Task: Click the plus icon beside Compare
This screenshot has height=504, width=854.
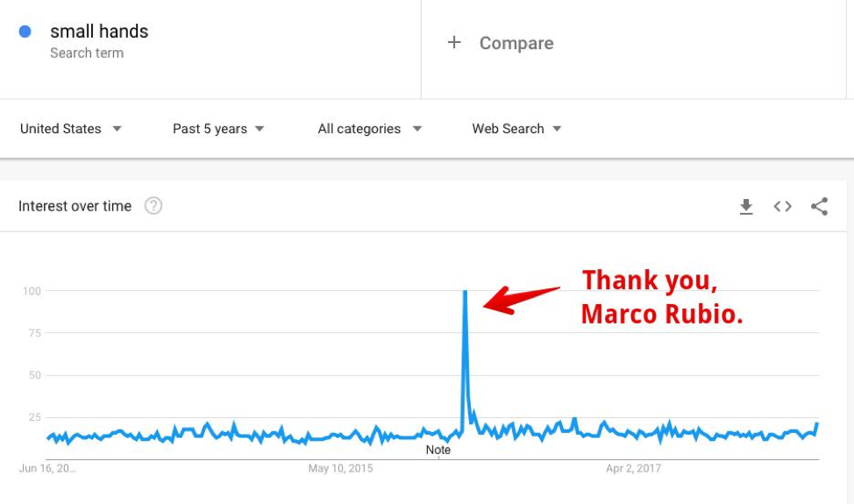Action: (454, 42)
